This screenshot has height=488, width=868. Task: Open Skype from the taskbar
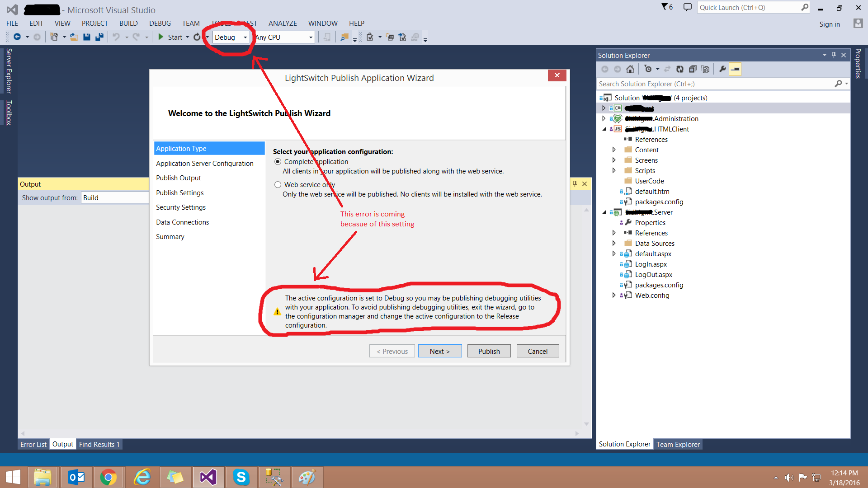(241, 477)
